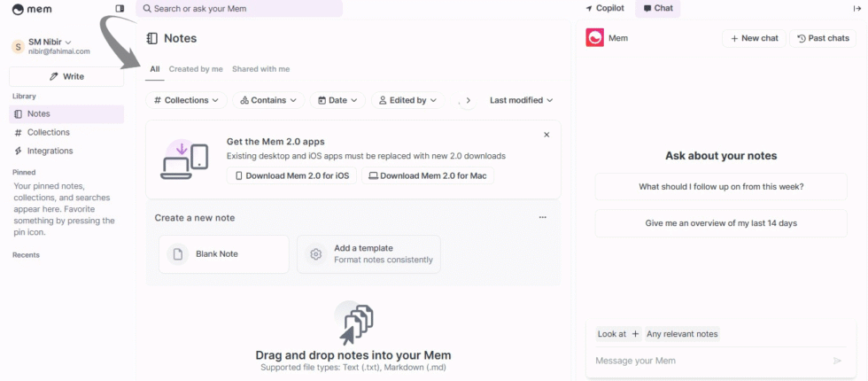Click the Write button

pyautogui.click(x=66, y=76)
